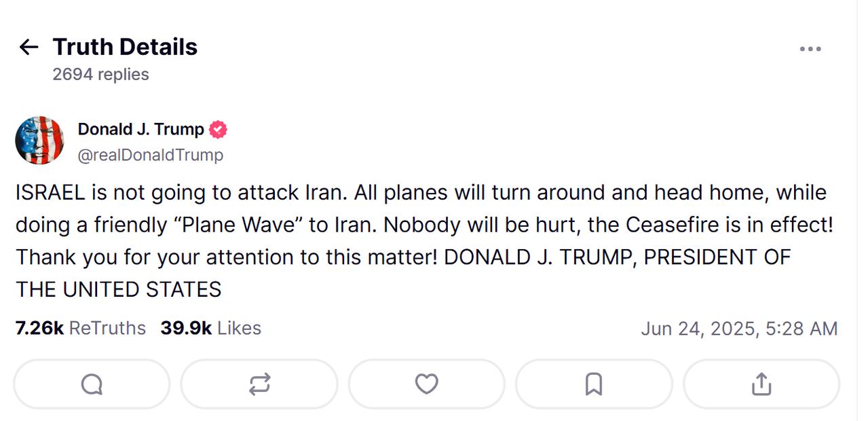Click the word ISRAEL in the post
868x421 pixels.
click(x=50, y=193)
